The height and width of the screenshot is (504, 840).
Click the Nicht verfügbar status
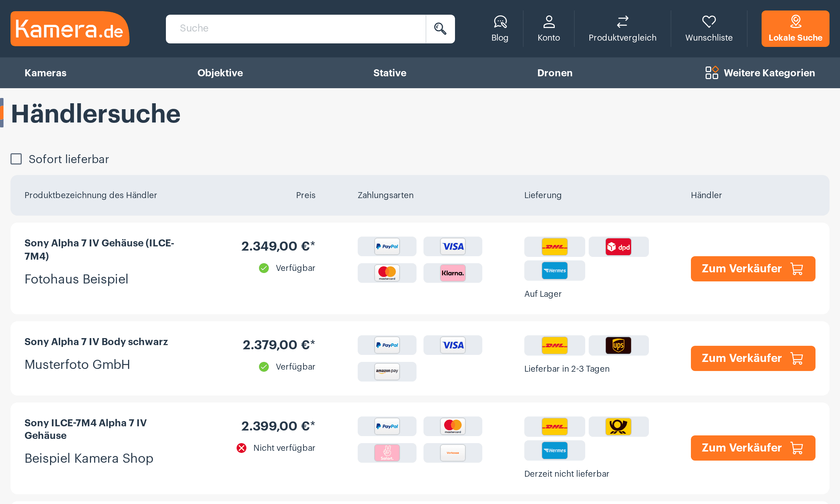tap(276, 448)
